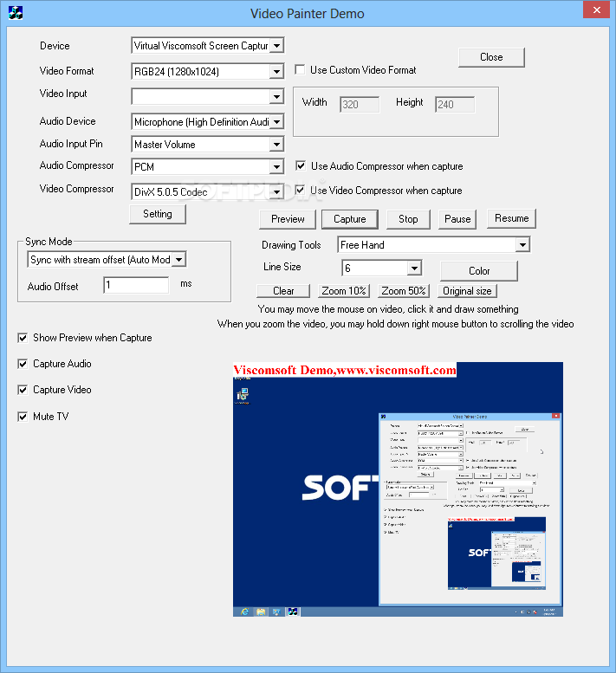Click the disabled Height field showing 240

point(455,104)
